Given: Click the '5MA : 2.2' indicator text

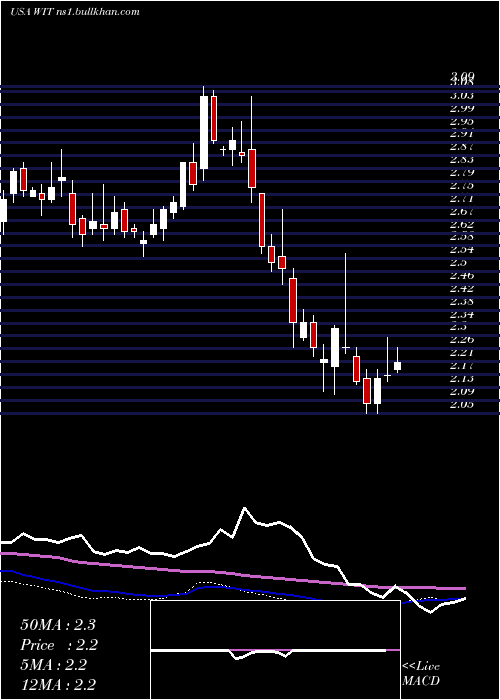Looking at the screenshot, I should (54, 665).
